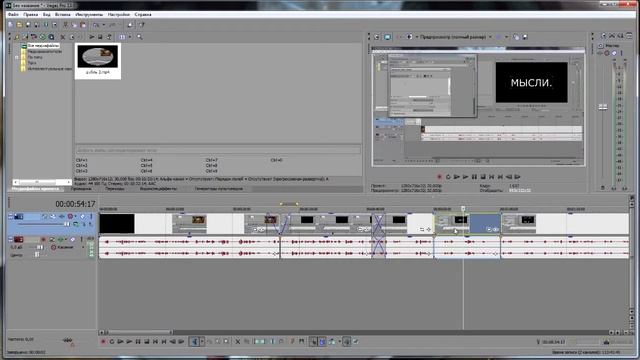The height and width of the screenshot is (360, 640).
Task: Click the preview window record button
Action: point(439,177)
